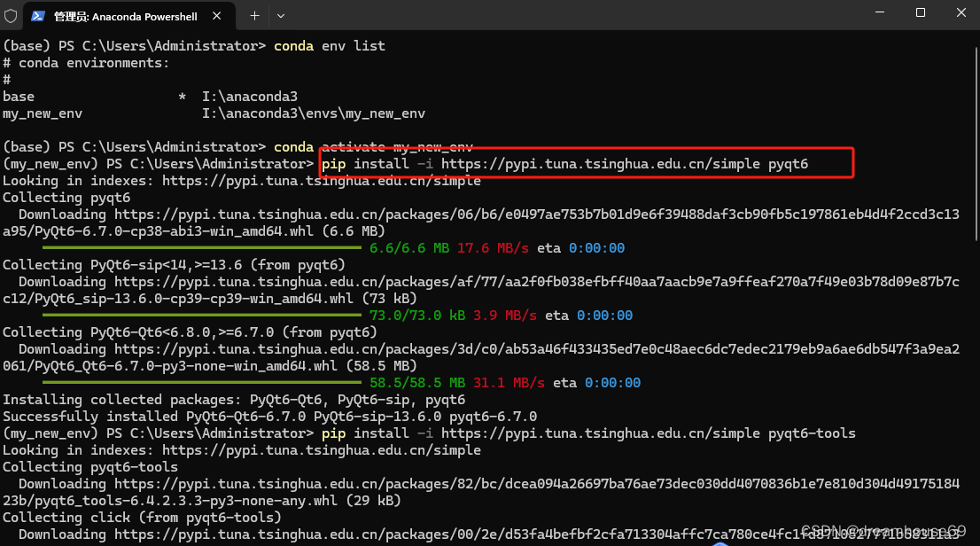This screenshot has width=980, height=546.
Task: Click the 73.0 kB download progress bar
Action: (202, 316)
